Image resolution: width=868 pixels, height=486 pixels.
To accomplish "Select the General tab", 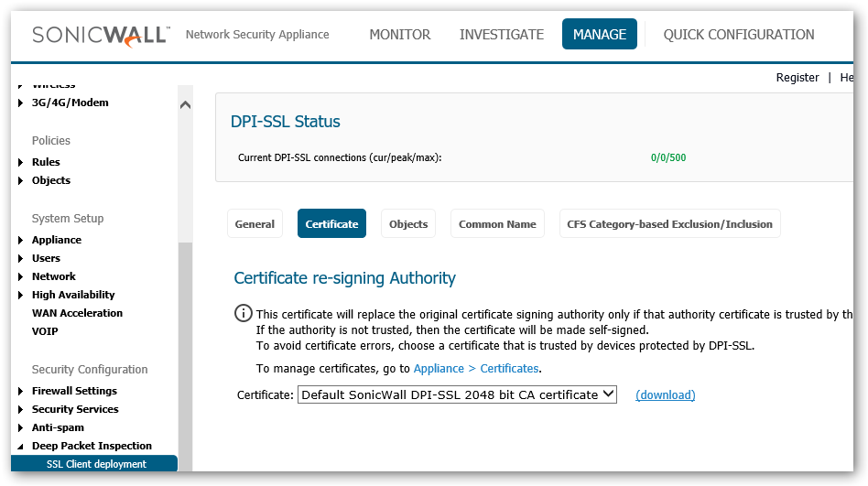I will [255, 224].
